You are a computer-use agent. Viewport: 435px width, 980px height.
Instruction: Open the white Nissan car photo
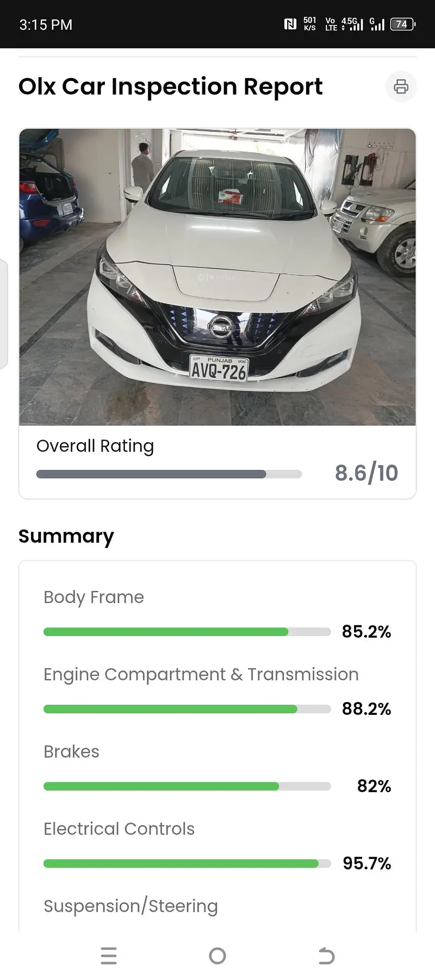217,277
